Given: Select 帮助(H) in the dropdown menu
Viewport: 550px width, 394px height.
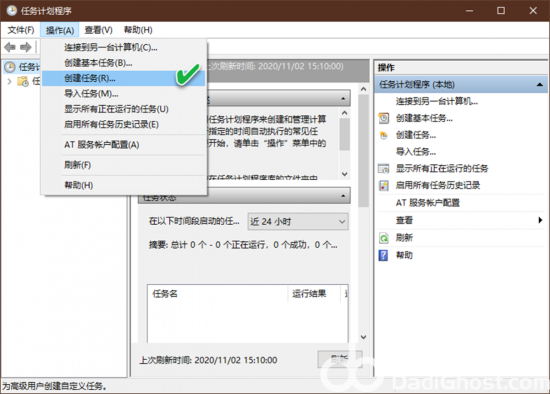Looking at the screenshot, I should click(x=123, y=185).
